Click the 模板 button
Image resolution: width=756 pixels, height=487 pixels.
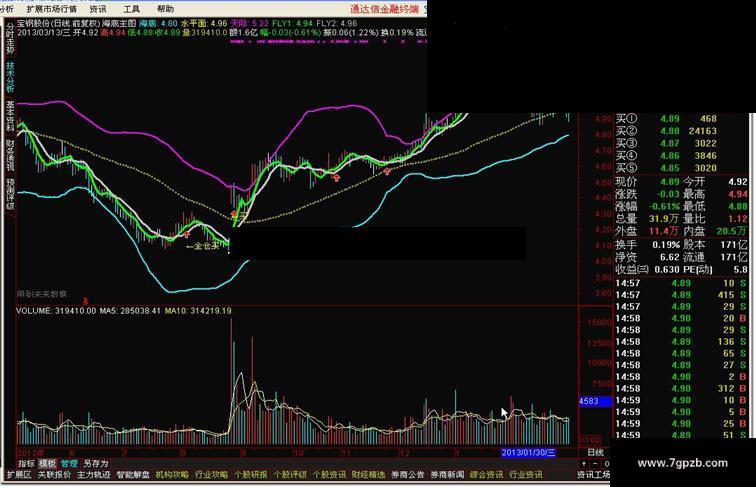click(x=47, y=463)
